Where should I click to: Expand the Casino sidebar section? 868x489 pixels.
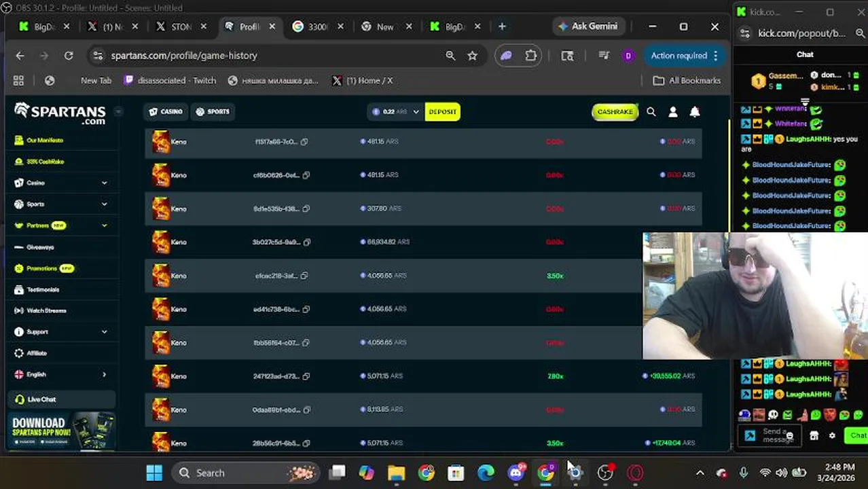click(x=104, y=183)
